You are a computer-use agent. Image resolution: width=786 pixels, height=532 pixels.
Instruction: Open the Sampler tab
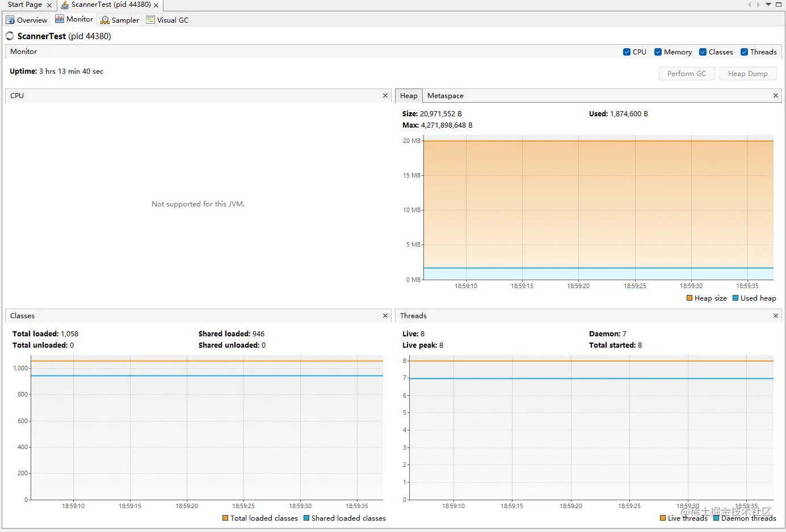120,20
